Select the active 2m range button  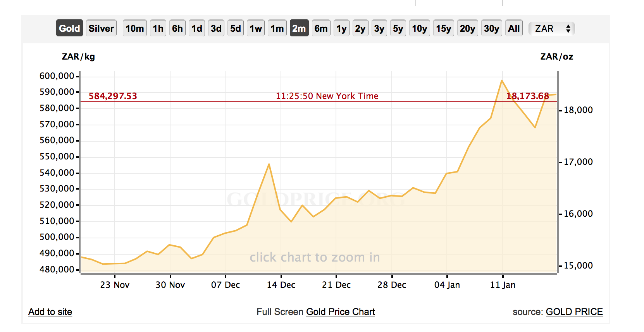(299, 28)
